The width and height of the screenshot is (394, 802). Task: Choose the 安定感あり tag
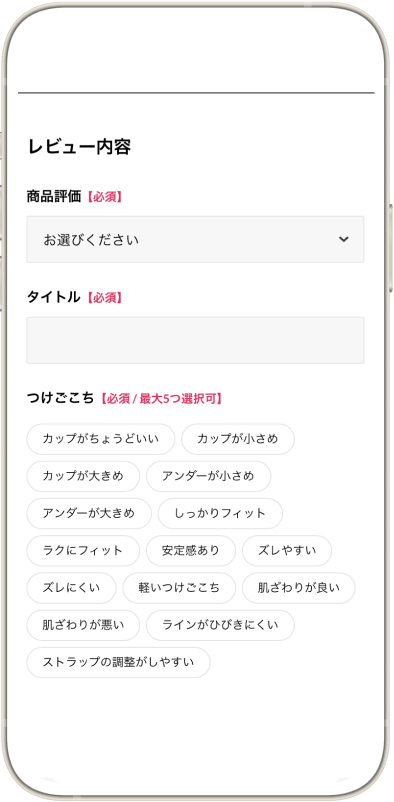point(191,551)
